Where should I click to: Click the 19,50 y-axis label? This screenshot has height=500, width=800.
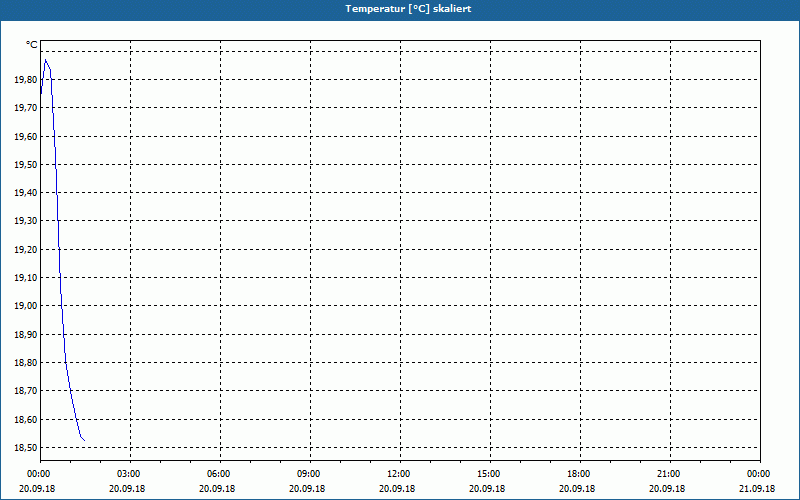(x=26, y=164)
